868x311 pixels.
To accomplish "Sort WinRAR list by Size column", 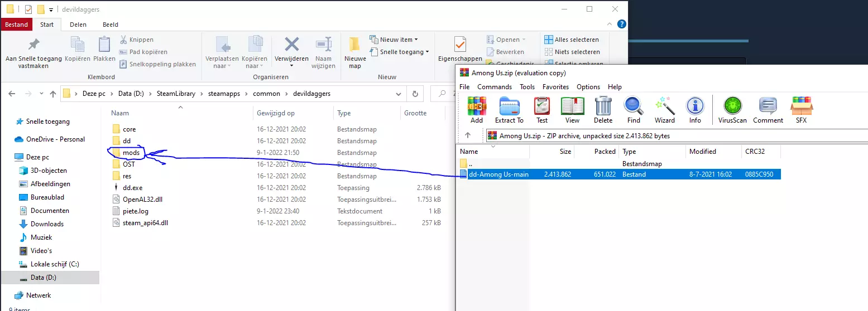I will pyautogui.click(x=553, y=152).
